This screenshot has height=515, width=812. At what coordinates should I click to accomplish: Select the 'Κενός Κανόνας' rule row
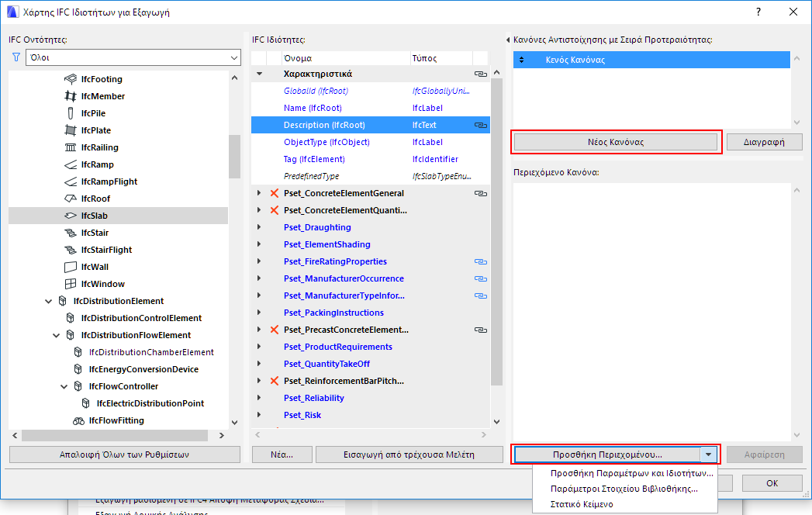click(651, 60)
